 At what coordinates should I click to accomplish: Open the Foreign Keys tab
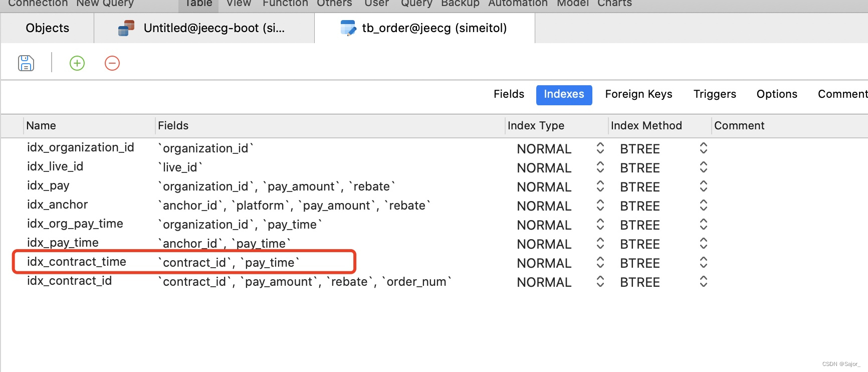[x=638, y=94]
